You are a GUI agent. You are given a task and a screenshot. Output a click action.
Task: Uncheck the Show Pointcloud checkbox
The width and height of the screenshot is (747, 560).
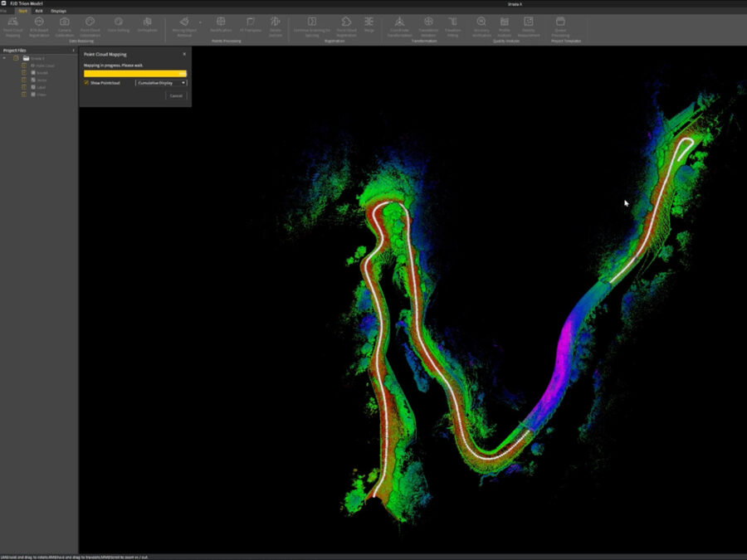tap(86, 83)
